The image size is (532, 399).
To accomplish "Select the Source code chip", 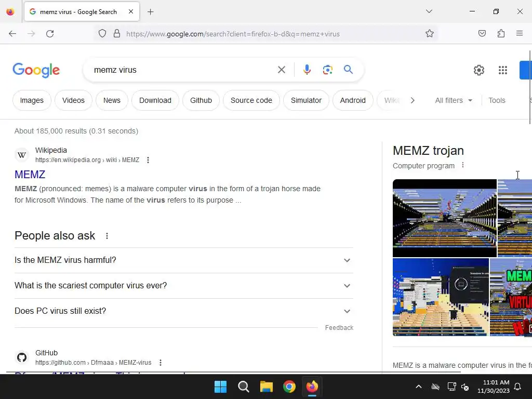I will point(251,100).
